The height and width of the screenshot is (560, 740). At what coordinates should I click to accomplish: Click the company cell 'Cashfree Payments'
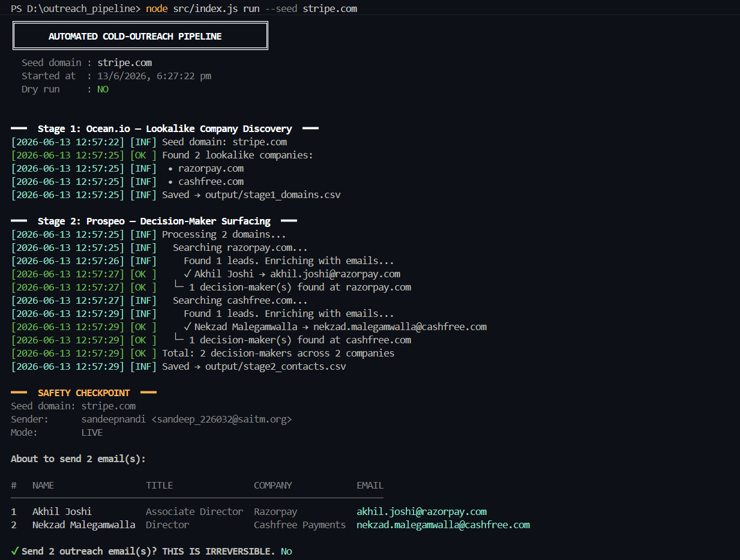[300, 525]
